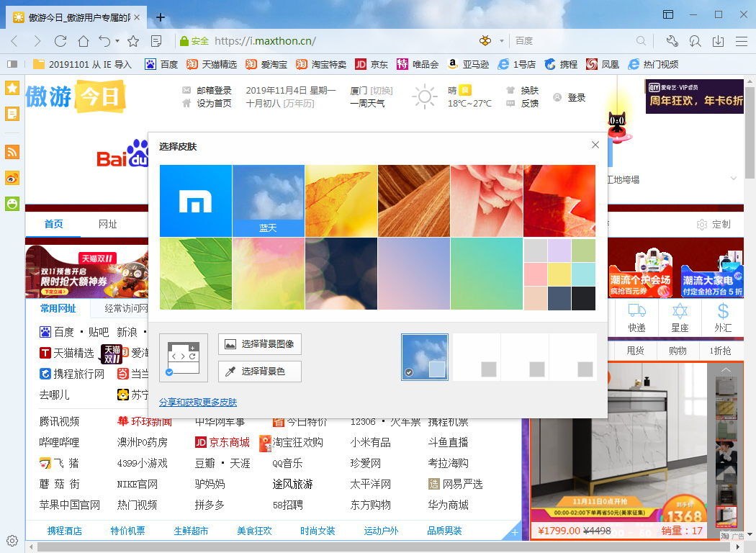
Task: Go to the home page via home icon
Action: click(84, 41)
